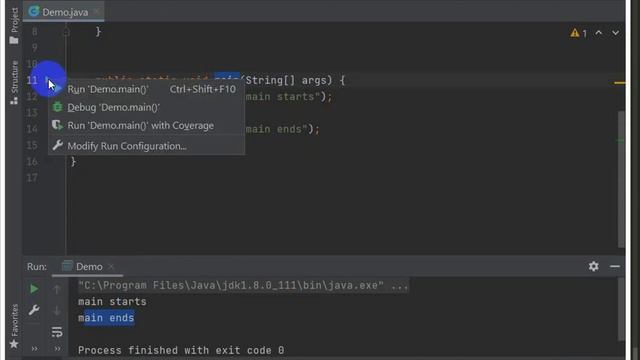Select Run 'Demo.main()' menu entry
The height and width of the screenshot is (360, 640).
(x=147, y=89)
